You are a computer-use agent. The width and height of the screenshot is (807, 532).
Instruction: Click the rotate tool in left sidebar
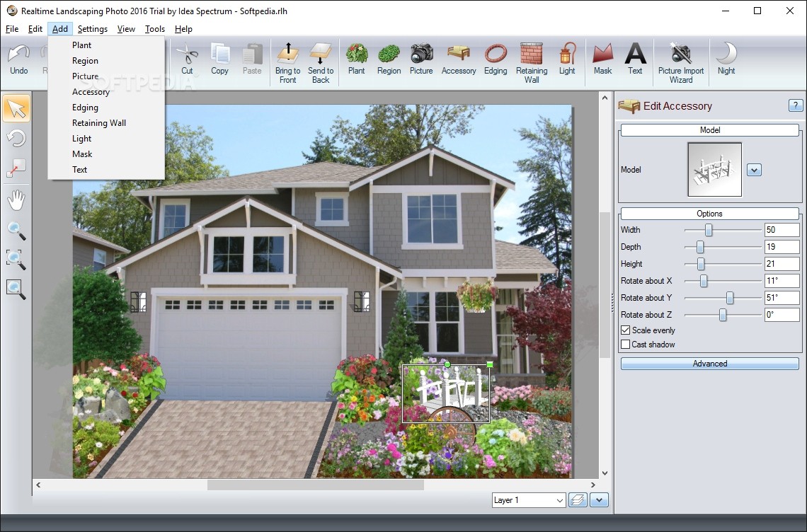coord(16,139)
